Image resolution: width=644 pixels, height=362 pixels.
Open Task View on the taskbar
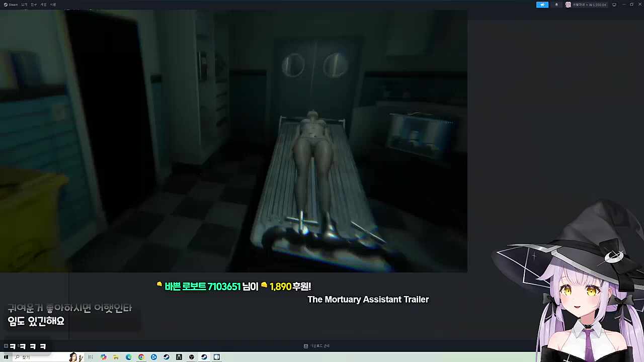click(91, 357)
